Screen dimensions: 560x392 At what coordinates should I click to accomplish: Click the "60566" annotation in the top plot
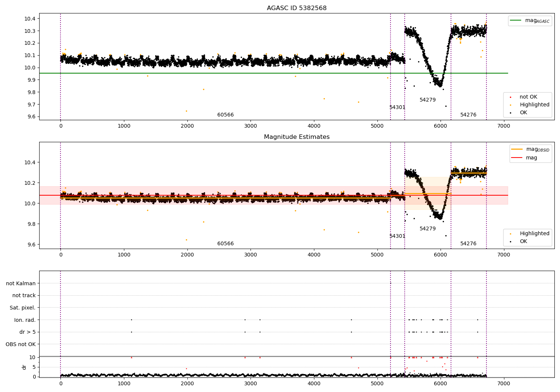225,115
